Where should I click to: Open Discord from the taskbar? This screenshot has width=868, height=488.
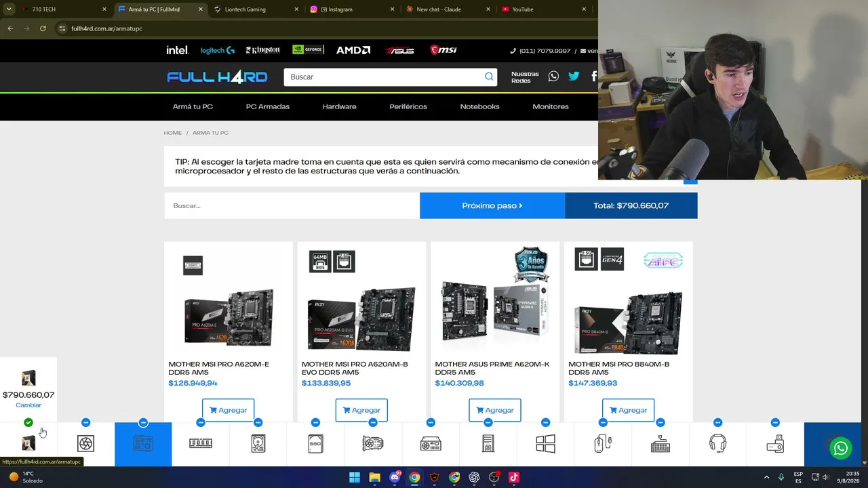[x=395, y=477]
